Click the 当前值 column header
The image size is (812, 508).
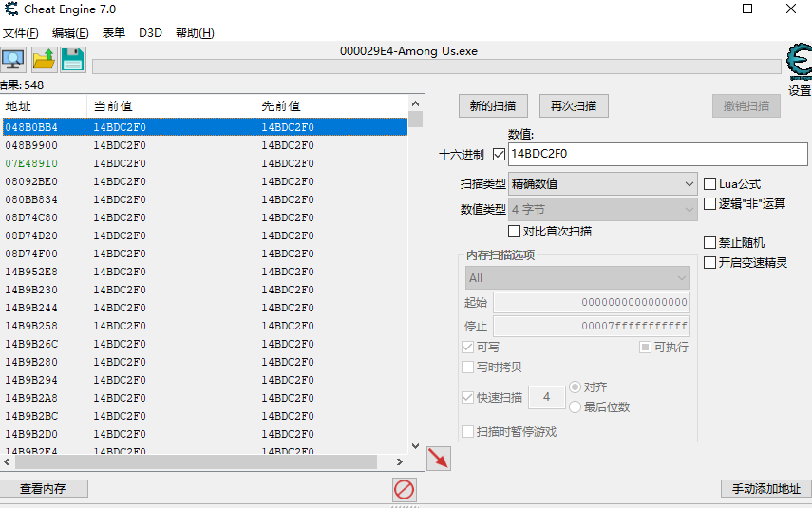(x=171, y=106)
